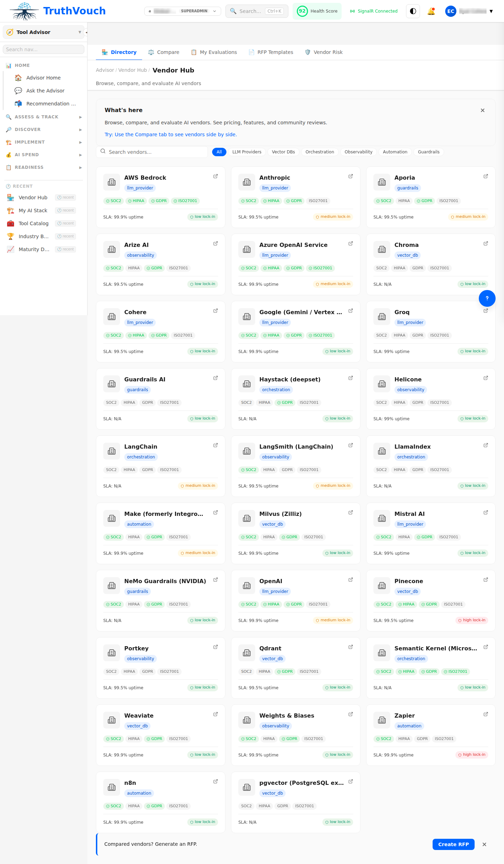Expand the AI Spend nav section

43,155
